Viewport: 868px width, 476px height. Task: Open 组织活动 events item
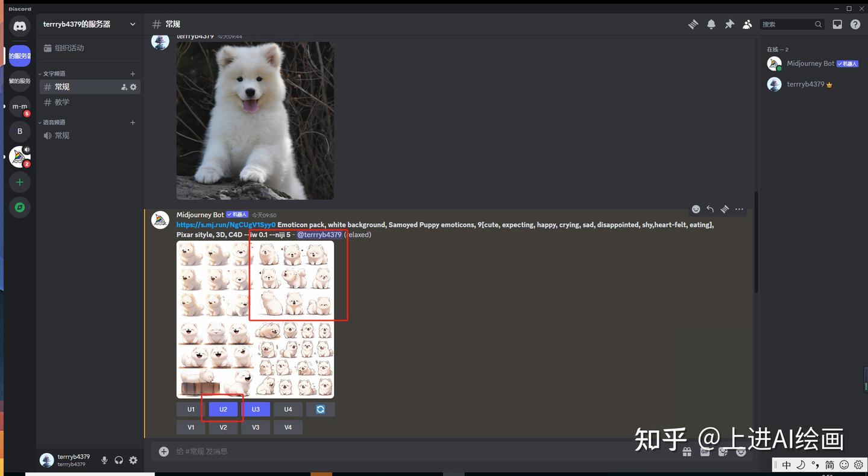[90, 48]
